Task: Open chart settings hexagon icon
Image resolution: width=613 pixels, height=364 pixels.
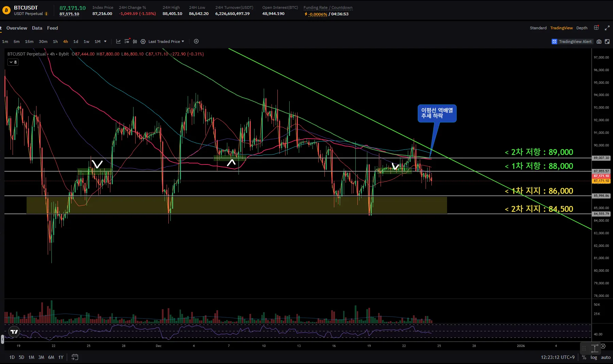Action: 143,42
